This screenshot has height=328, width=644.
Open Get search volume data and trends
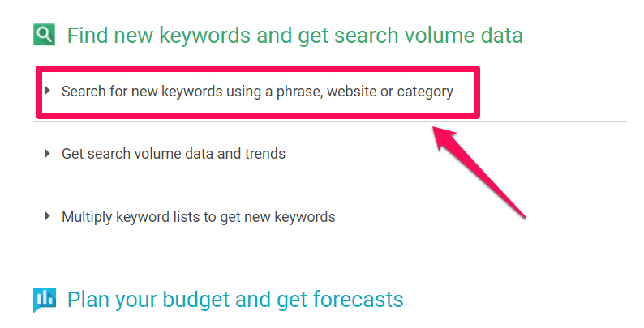(174, 154)
